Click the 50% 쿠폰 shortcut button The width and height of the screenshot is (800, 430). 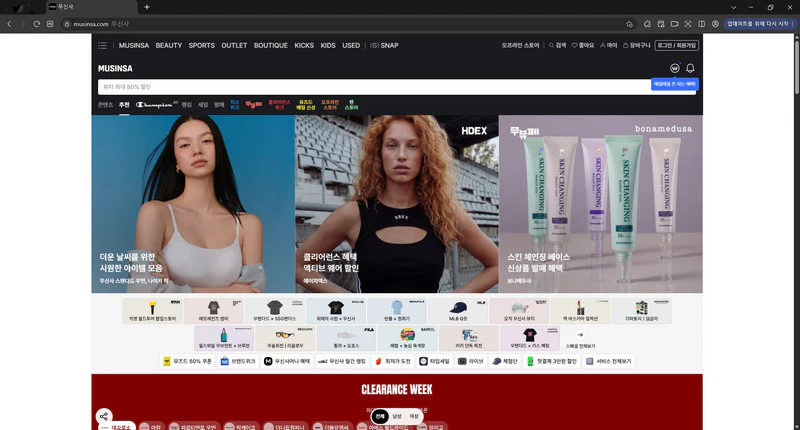click(x=187, y=361)
